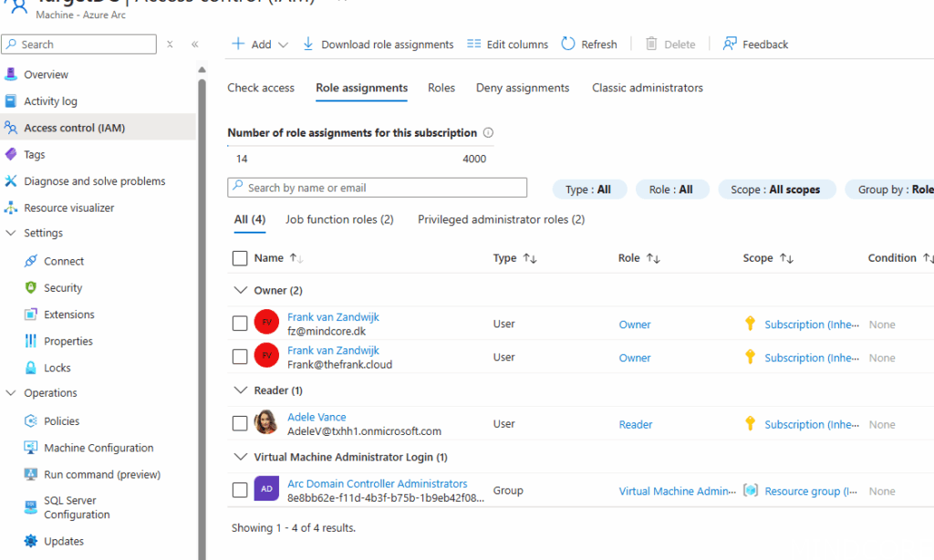Click the Download role assignments icon
The width and height of the screenshot is (934, 560).
tap(308, 44)
